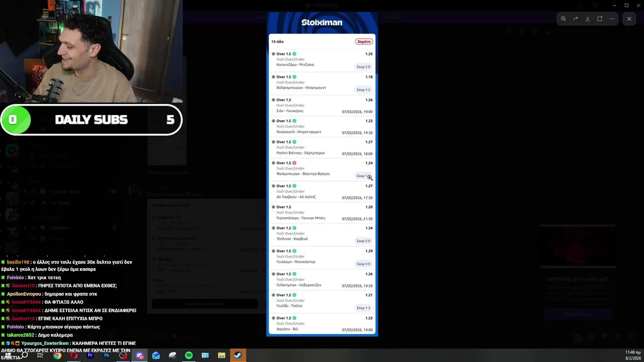The width and height of the screenshot is (644, 362).
Task: Click the green check icon on the Κατανζάρο row
Action: 294,54
